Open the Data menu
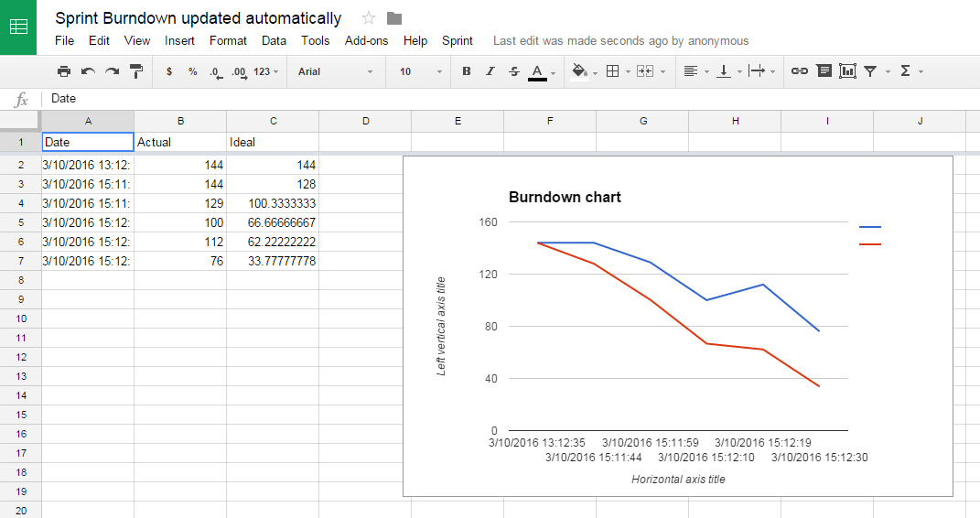 pos(274,40)
